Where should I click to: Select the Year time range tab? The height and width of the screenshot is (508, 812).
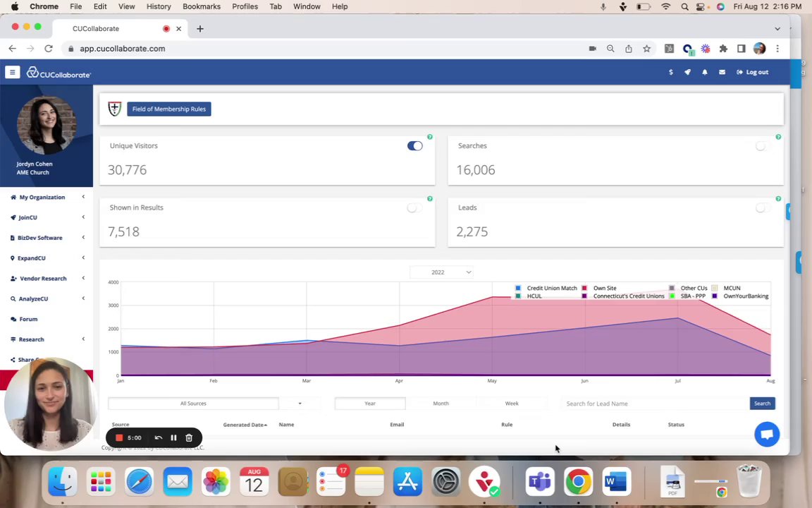coord(370,404)
